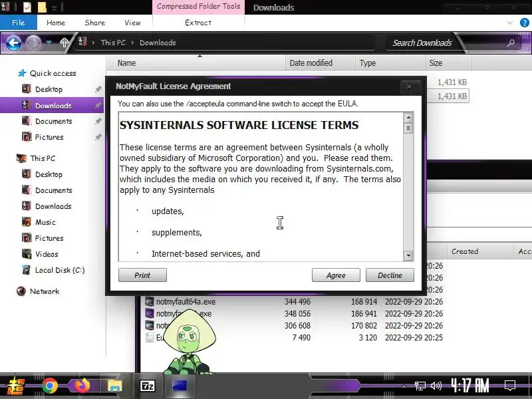Switch to the Home ribbon tab

(56, 23)
